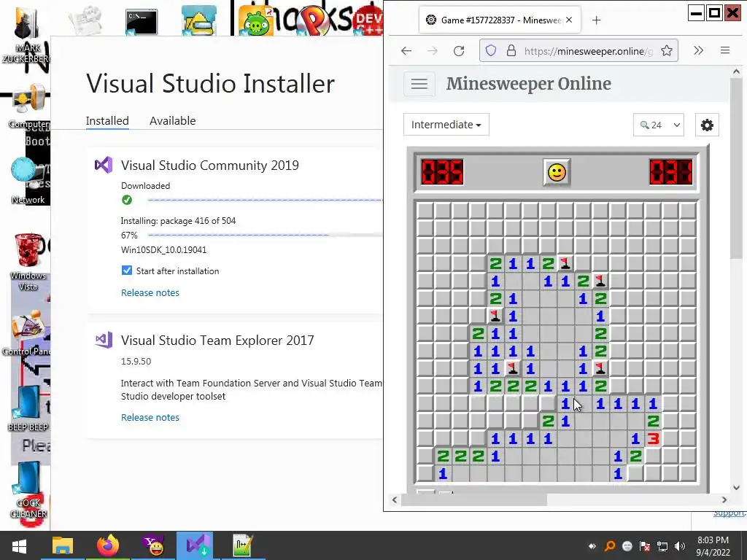
Task: Click the Win10SDK_10.0.19041 package text
Action: (x=163, y=249)
